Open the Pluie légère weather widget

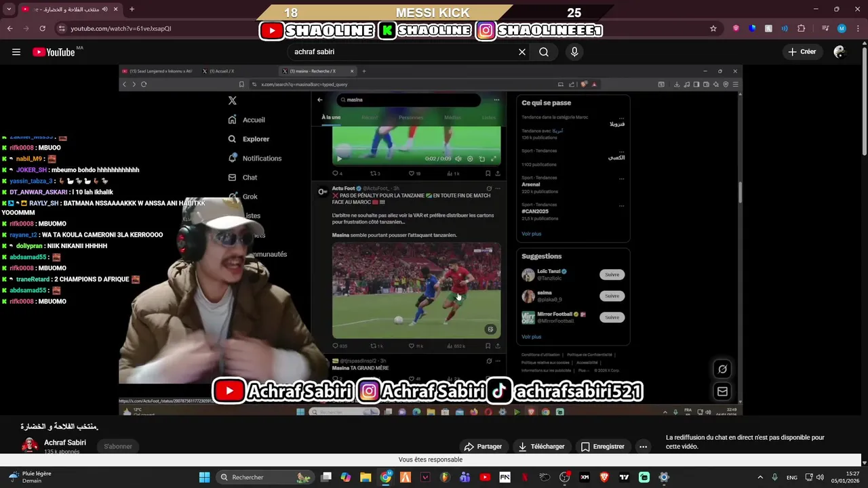tap(30, 477)
